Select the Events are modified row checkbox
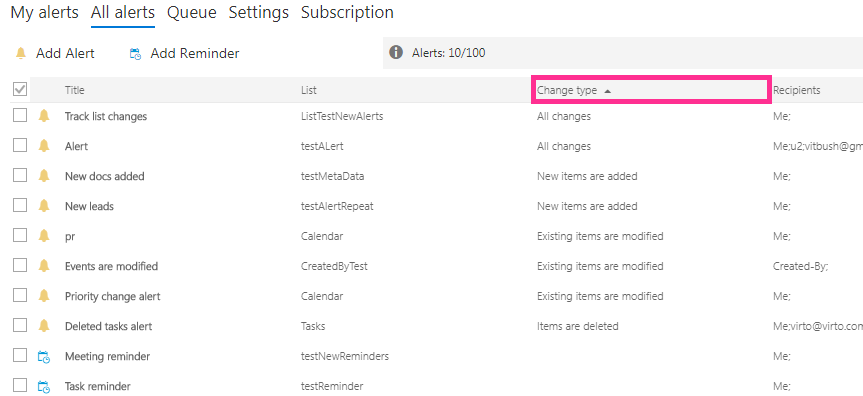Image resolution: width=863 pixels, height=396 pixels. tap(20, 265)
